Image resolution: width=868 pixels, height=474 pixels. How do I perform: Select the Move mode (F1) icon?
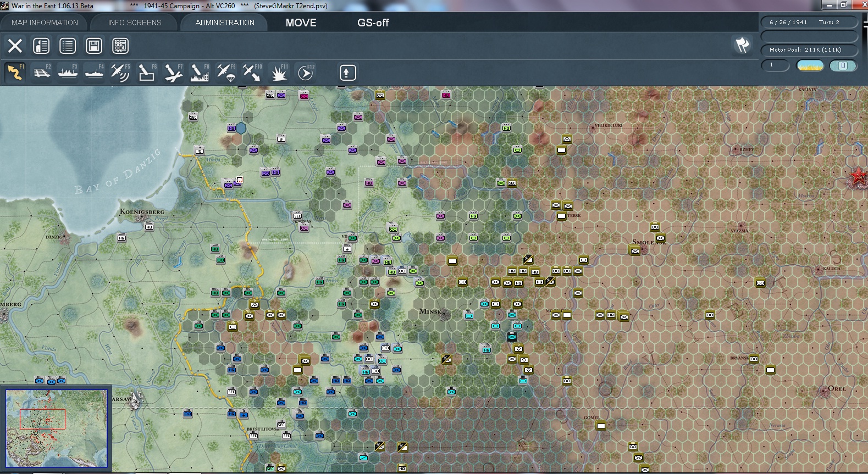(x=15, y=73)
